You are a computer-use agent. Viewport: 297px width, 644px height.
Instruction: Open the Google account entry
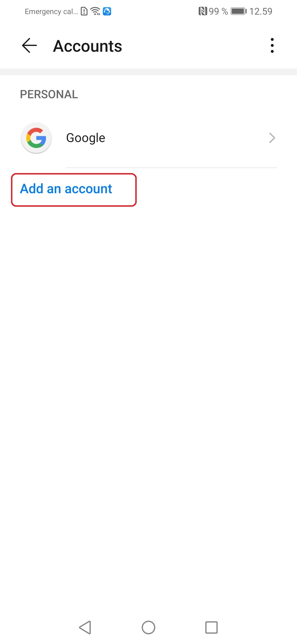click(148, 138)
